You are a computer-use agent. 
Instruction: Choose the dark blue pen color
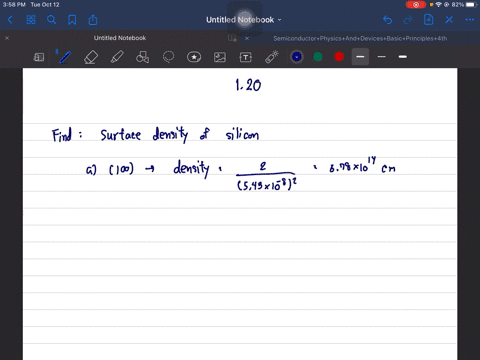[x=297, y=57]
